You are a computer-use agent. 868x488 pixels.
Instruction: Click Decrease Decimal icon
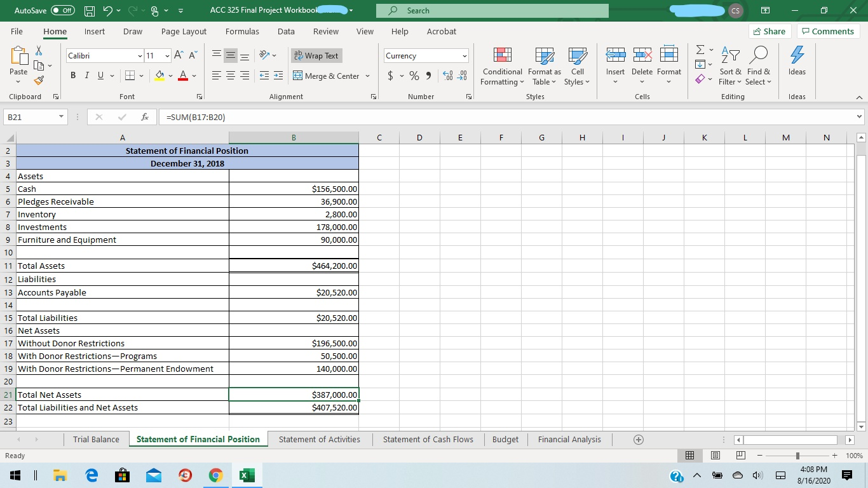pos(463,76)
